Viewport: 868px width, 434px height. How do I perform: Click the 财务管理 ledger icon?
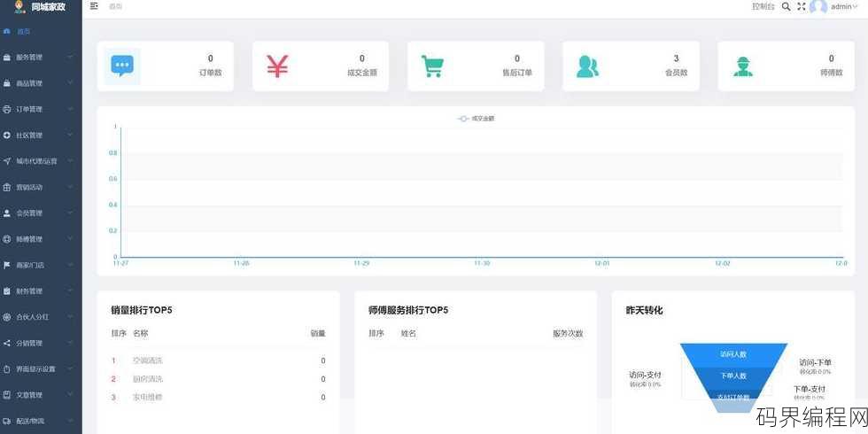[x=7, y=291]
